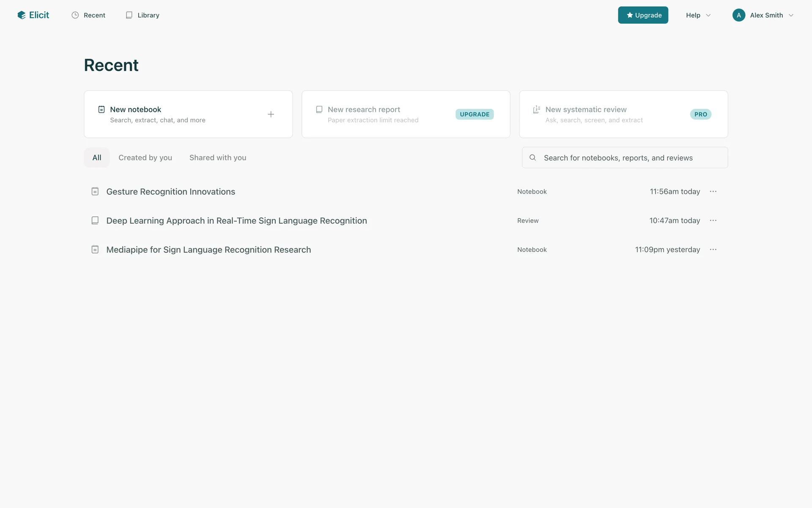
Task: Click the plus icon on New notebook
Action: (271, 114)
